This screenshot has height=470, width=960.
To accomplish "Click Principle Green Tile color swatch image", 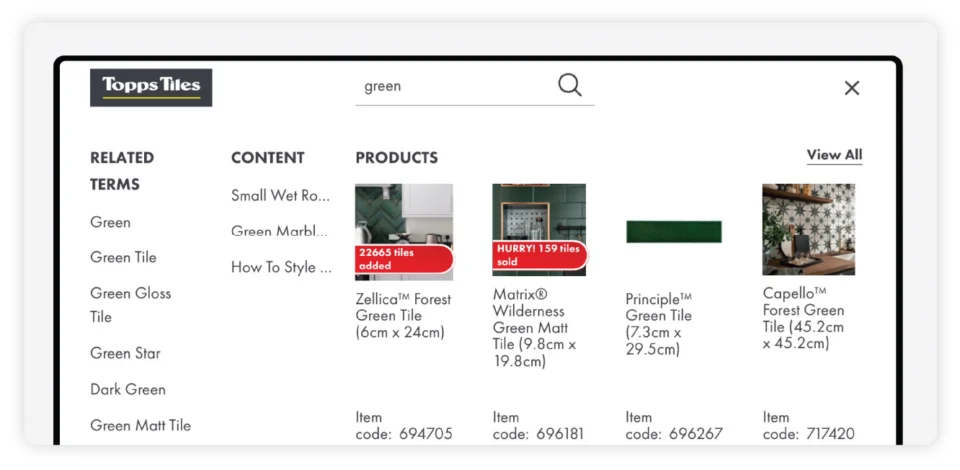I will coord(674,232).
